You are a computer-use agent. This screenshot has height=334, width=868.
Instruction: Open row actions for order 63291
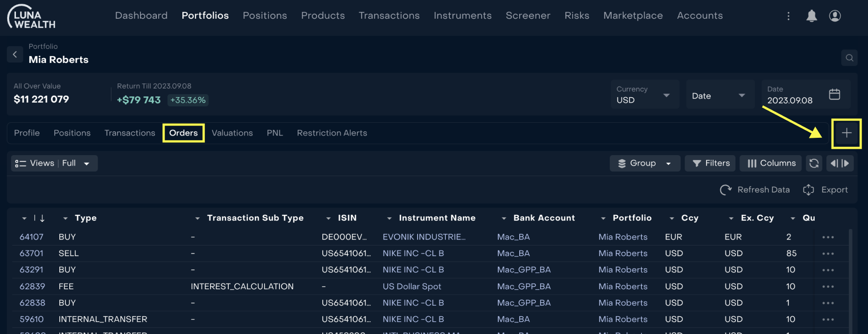pyautogui.click(x=828, y=270)
